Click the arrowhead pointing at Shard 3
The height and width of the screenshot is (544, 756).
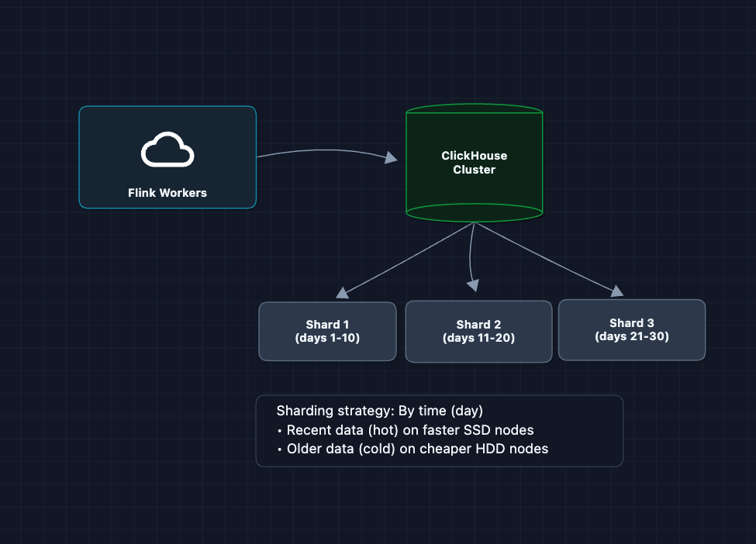(x=617, y=291)
